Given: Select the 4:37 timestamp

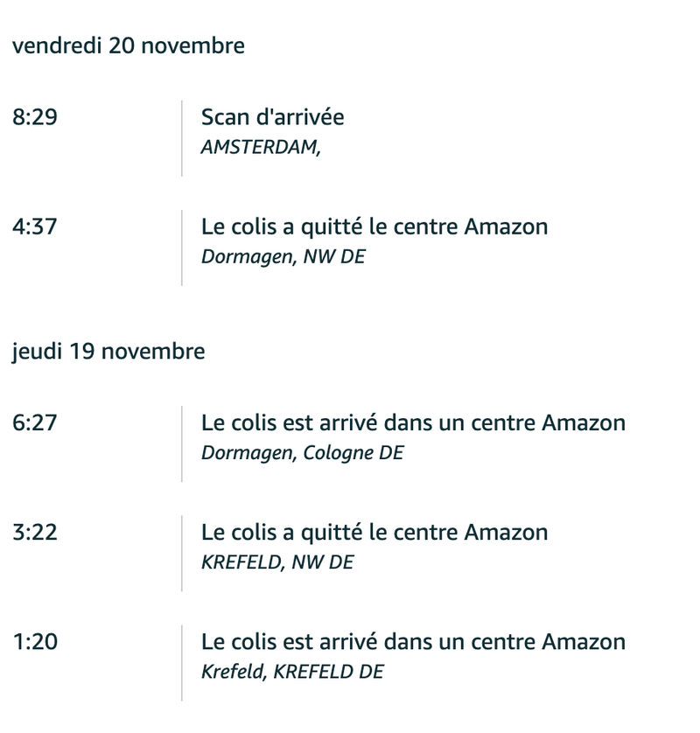Looking at the screenshot, I should pos(35,227).
